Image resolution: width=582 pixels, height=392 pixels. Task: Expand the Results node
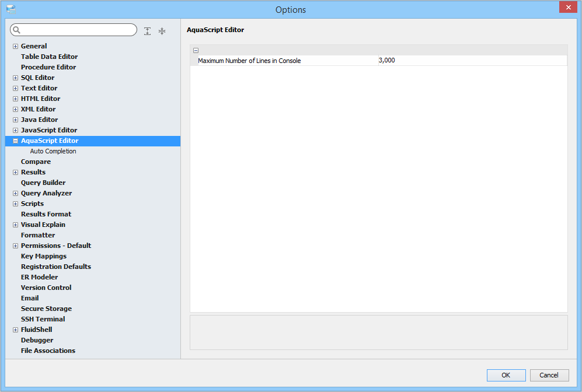point(15,173)
